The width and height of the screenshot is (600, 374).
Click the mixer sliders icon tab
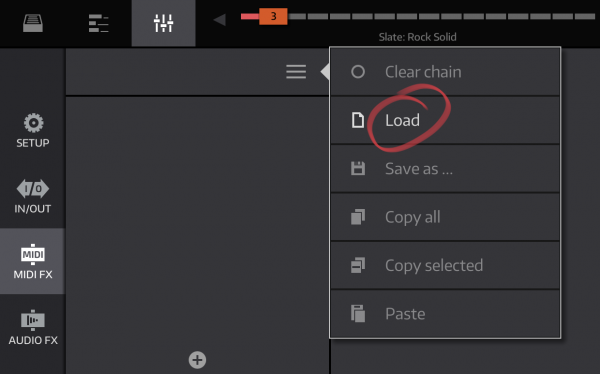coord(163,23)
